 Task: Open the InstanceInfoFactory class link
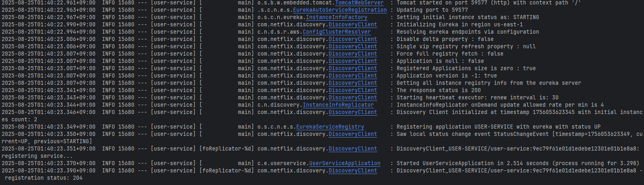point(336,17)
